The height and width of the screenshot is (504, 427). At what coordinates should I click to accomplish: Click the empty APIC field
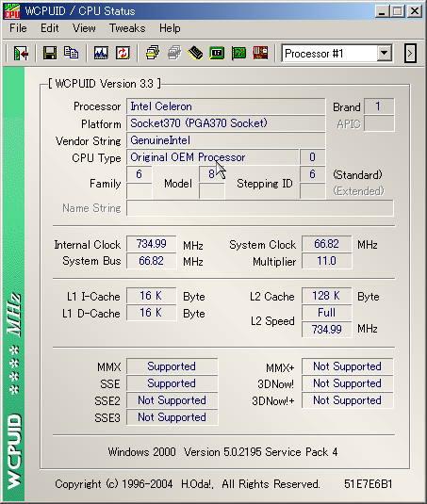coord(379,123)
